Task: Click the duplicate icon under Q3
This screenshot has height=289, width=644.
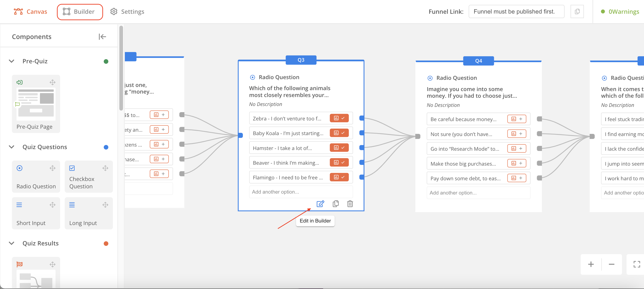Action: pyautogui.click(x=336, y=204)
